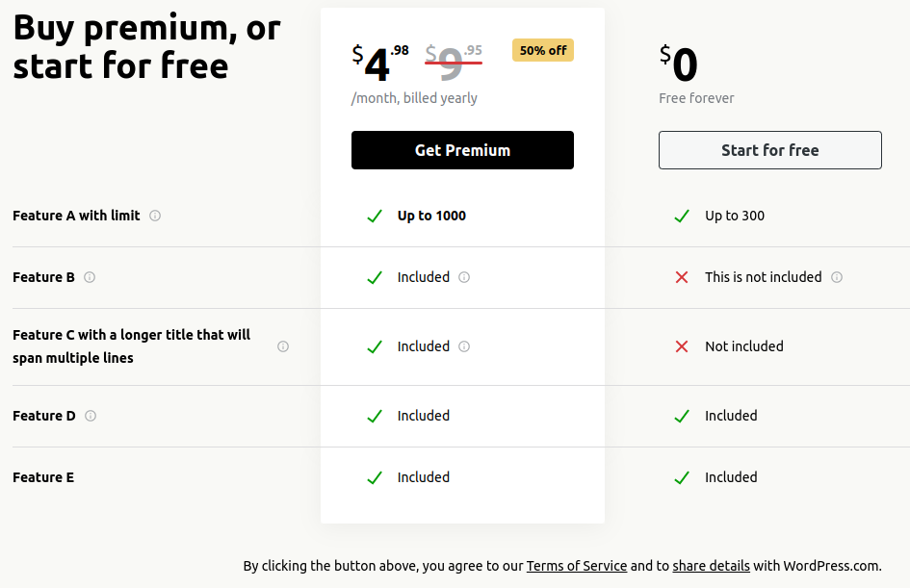This screenshot has width=910, height=588.
Task: Click the 50% off discount badge
Action: pos(543,50)
